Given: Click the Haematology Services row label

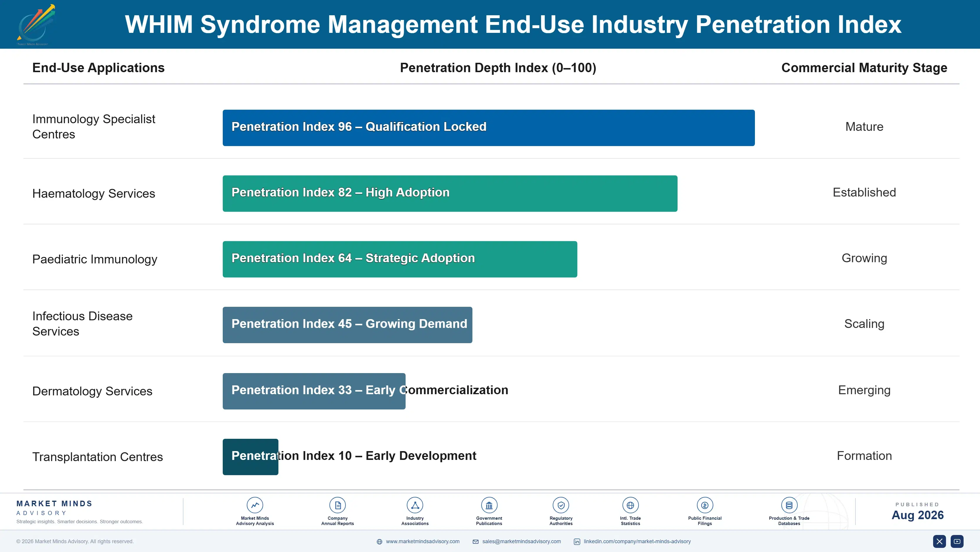Looking at the screenshot, I should 93,193.
